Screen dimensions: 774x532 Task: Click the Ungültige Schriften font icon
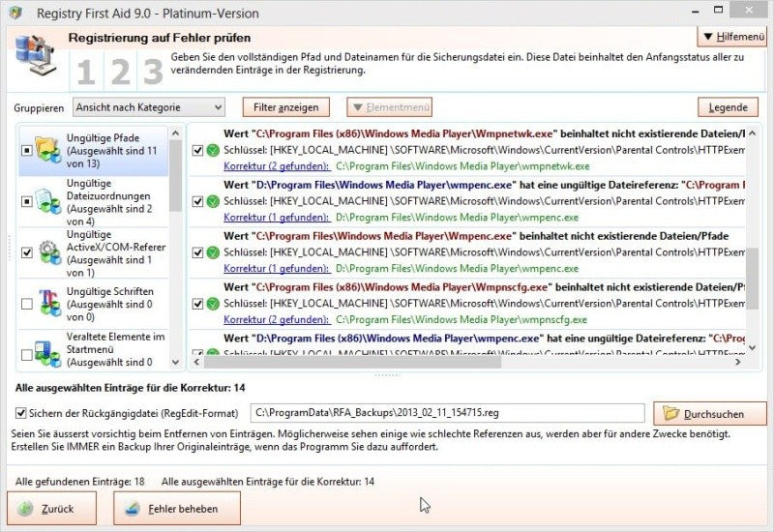[x=49, y=303]
